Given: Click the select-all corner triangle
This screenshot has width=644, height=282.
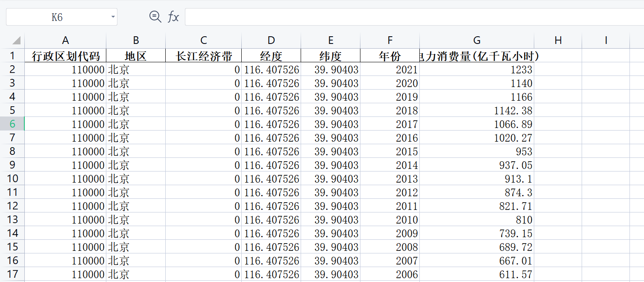Looking at the screenshot, I should click(16, 41).
